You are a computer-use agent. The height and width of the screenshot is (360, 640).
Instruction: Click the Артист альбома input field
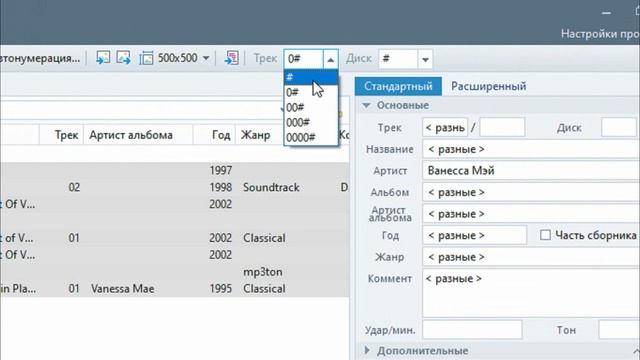pyautogui.click(x=531, y=214)
